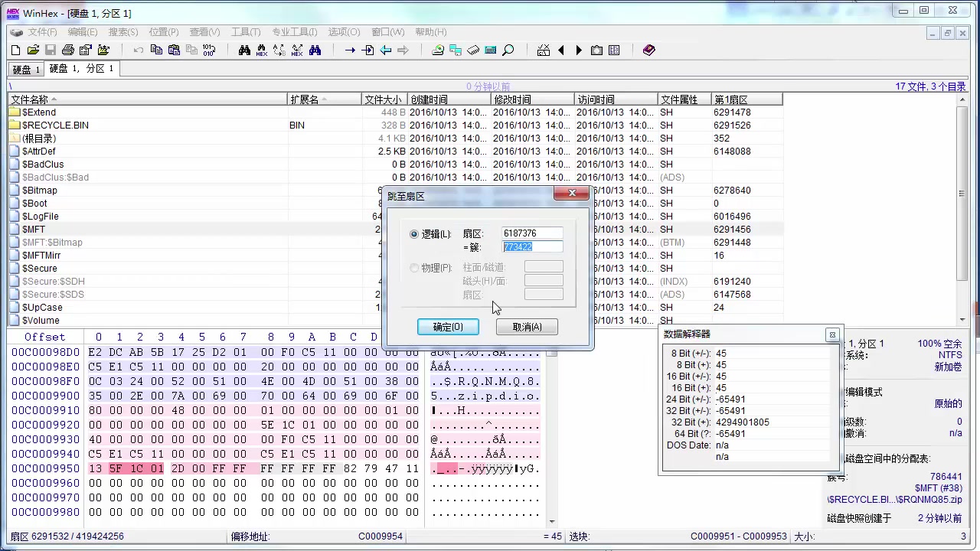Click the 32 Bit (+) value 4294901805
Image resolution: width=980 pixels, height=551 pixels.
pos(743,422)
